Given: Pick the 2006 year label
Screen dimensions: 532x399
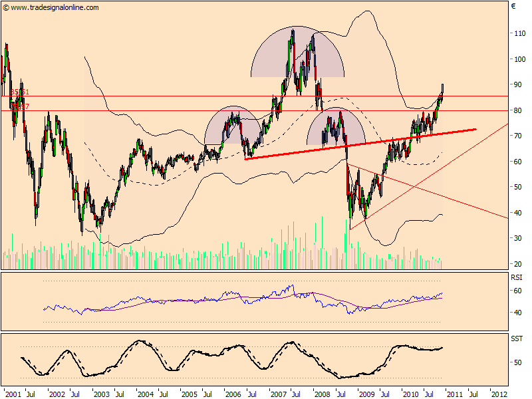Looking at the screenshot, I should (x=233, y=394).
